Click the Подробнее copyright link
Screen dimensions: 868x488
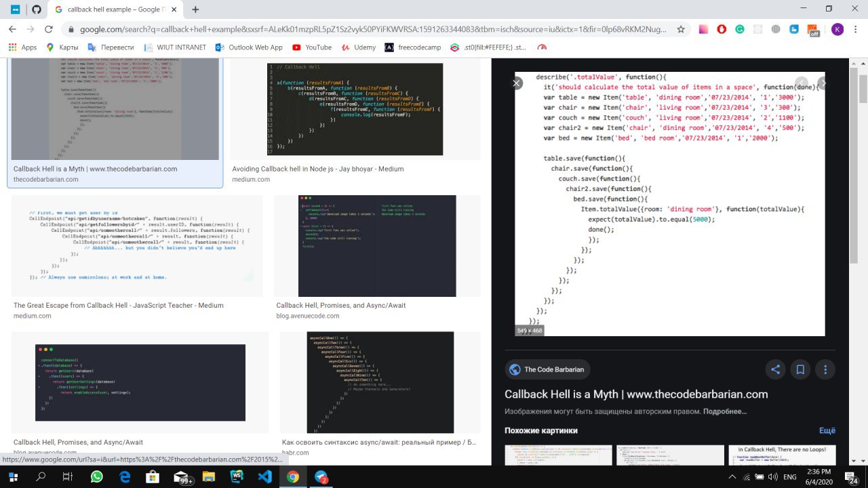click(x=724, y=411)
